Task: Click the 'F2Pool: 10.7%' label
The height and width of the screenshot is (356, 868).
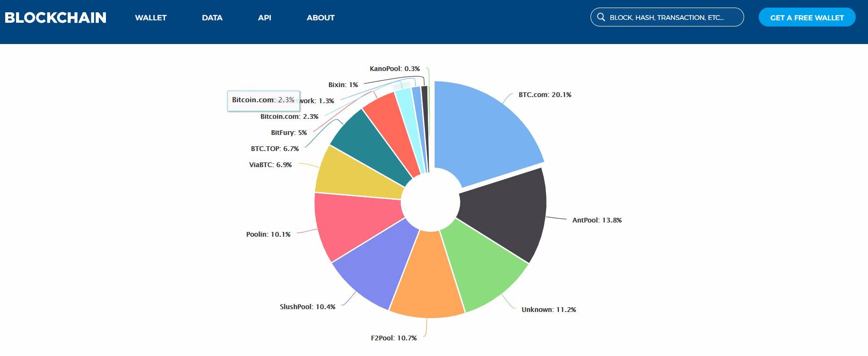Action: [394, 338]
